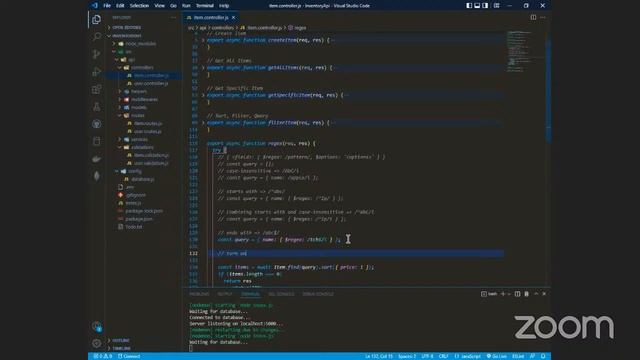
Task: Open the Manage gear icon
Action: (96, 343)
